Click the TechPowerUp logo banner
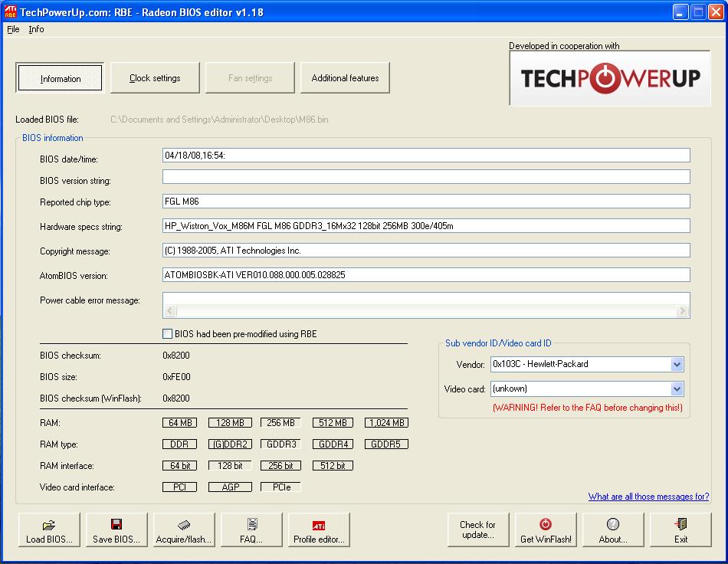 pyautogui.click(x=610, y=78)
